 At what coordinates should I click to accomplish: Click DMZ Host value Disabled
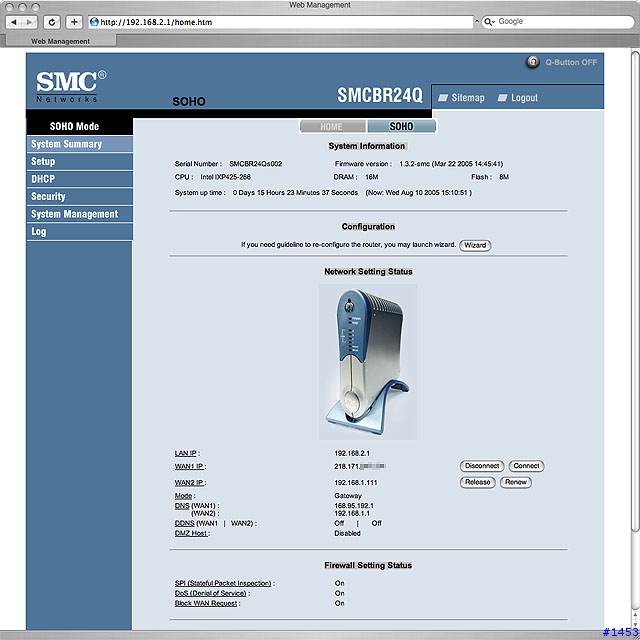347,533
